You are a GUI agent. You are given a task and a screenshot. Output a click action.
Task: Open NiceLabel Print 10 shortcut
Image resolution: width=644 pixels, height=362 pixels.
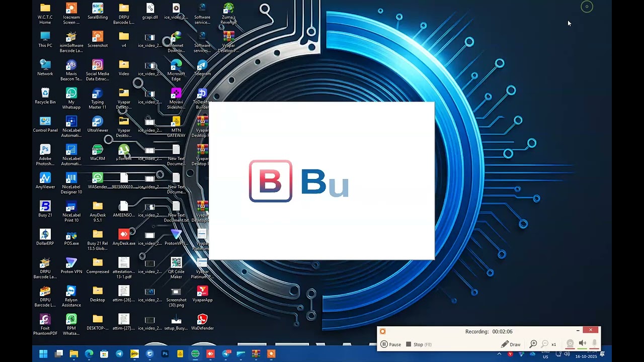(x=71, y=211)
